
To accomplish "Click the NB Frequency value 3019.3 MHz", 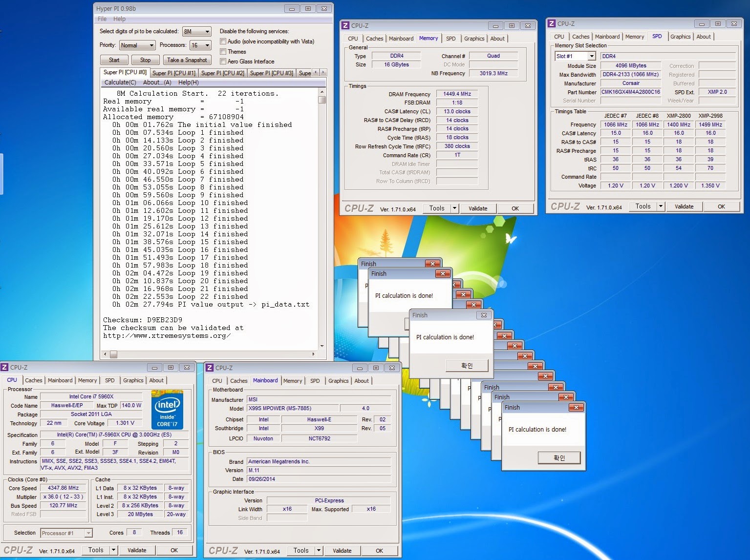I will coord(493,73).
